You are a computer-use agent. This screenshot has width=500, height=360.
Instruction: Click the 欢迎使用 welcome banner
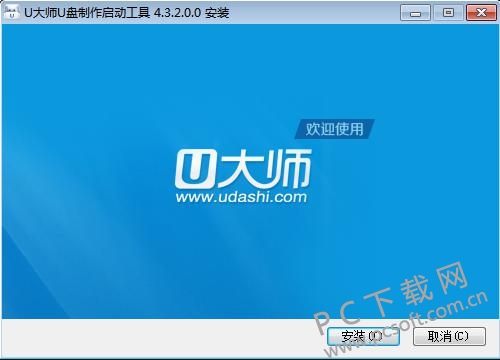[335, 129]
